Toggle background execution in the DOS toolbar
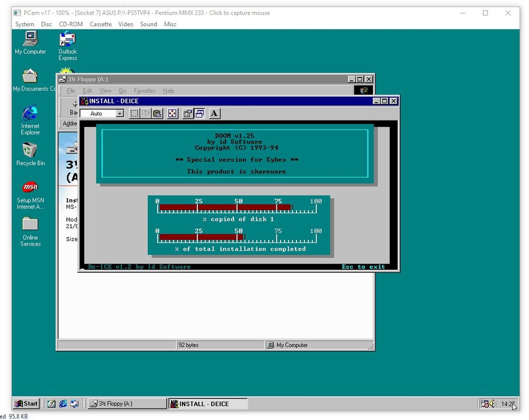This screenshot has width=529, height=420. (199, 113)
